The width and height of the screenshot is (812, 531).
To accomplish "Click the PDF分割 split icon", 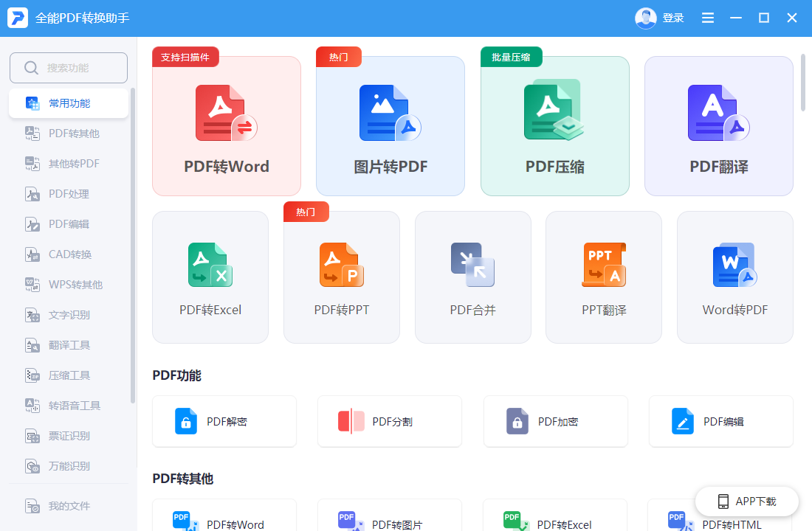I will coord(351,421).
